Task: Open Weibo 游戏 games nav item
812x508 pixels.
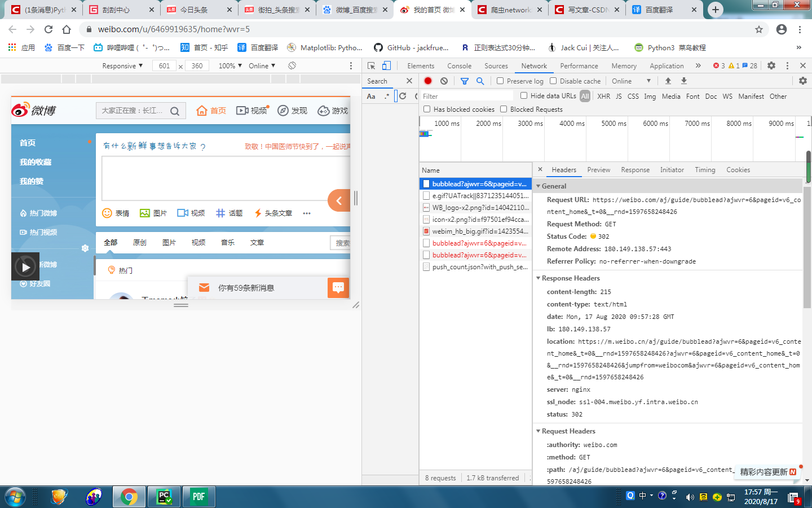Action: click(x=333, y=111)
